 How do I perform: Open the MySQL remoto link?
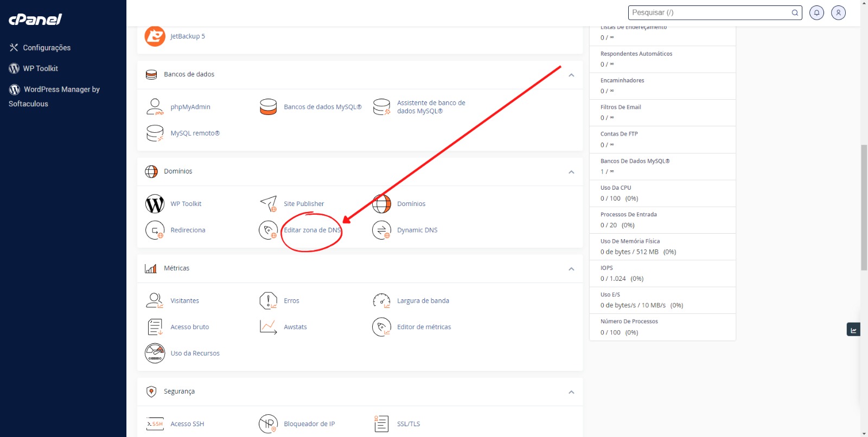click(x=195, y=133)
